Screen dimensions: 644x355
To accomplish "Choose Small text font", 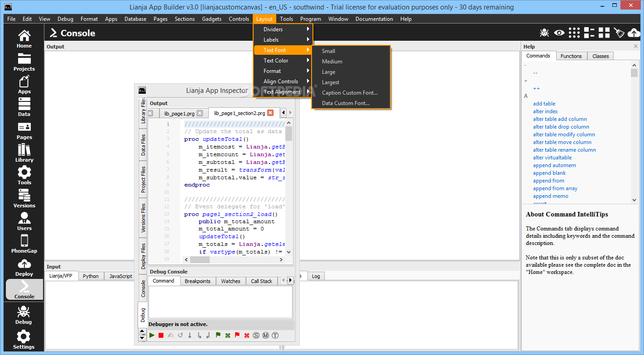I will (x=351, y=51).
